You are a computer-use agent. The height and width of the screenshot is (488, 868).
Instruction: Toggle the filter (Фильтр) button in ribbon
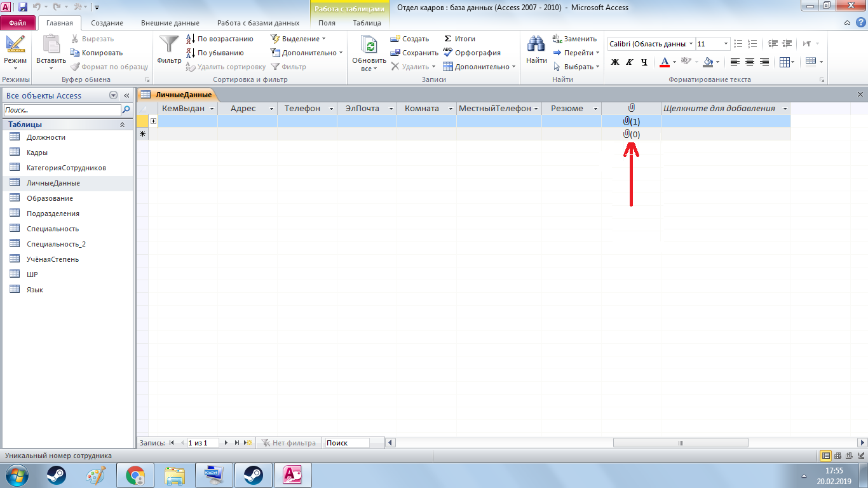(x=288, y=67)
